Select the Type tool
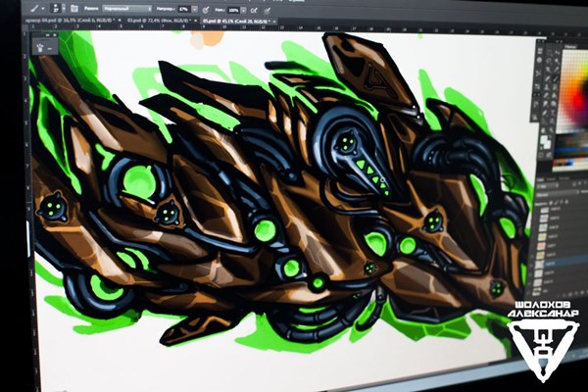The width and height of the screenshot is (588, 392). click(553, 113)
